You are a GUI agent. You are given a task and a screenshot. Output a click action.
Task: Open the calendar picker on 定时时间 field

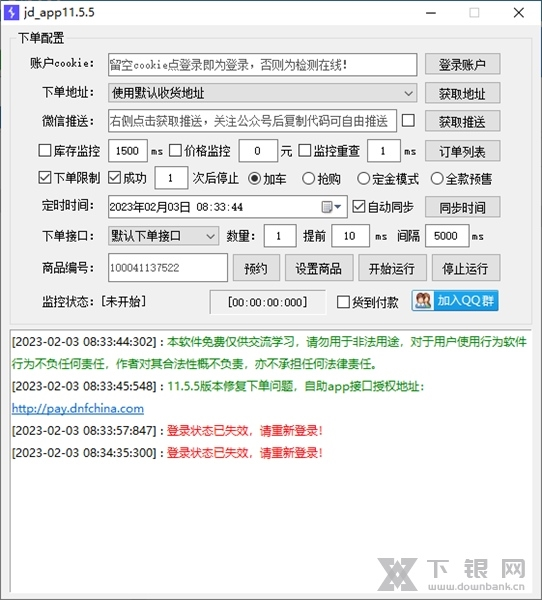click(x=331, y=207)
